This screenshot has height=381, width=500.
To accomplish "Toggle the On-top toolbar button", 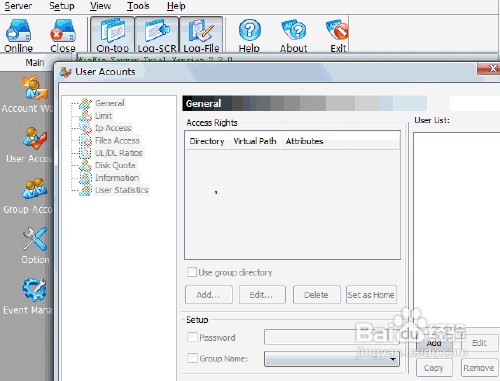I will click(112, 35).
